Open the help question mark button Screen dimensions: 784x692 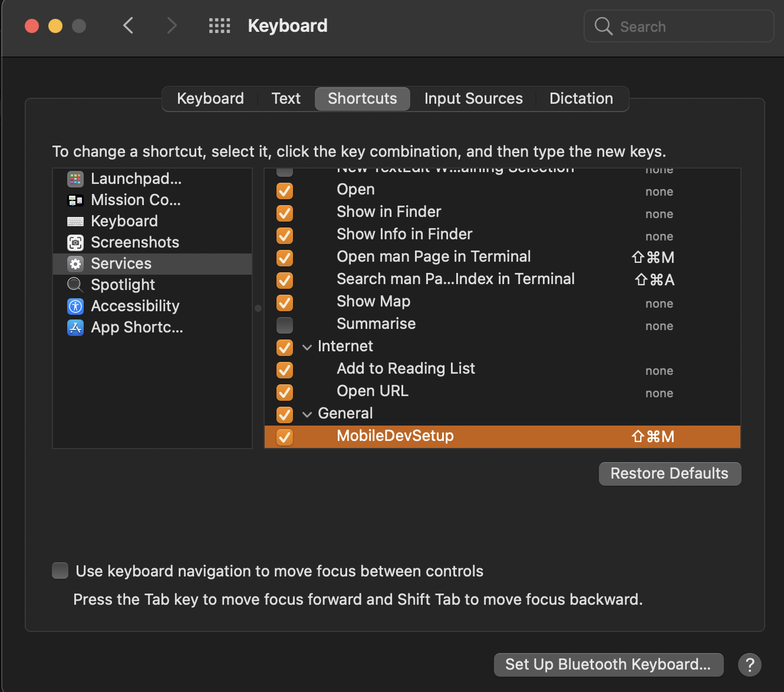(749, 665)
